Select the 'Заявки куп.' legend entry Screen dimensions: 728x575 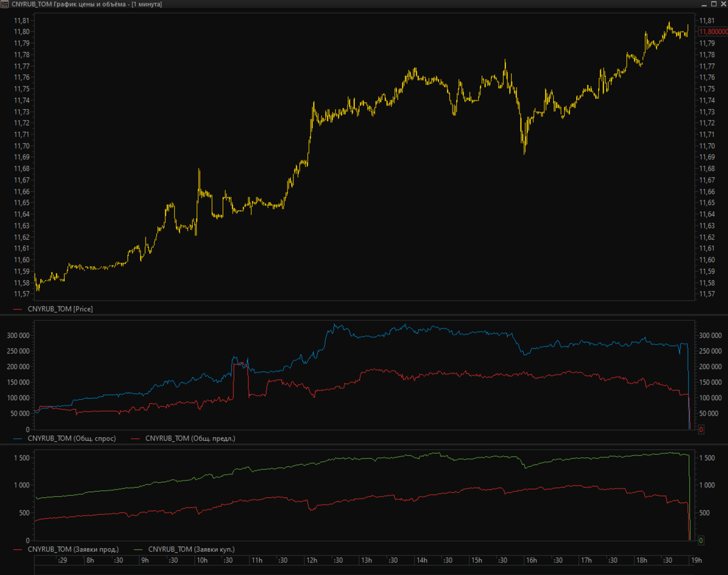184,549
